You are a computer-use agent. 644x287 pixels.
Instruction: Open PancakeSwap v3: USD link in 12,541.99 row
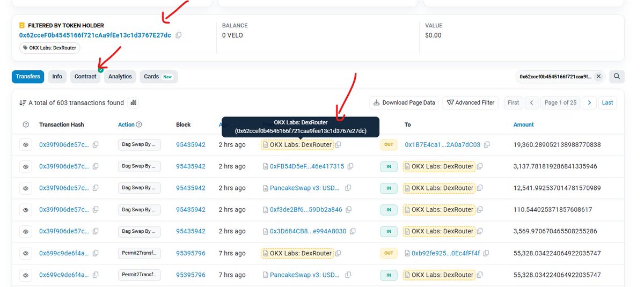point(305,188)
